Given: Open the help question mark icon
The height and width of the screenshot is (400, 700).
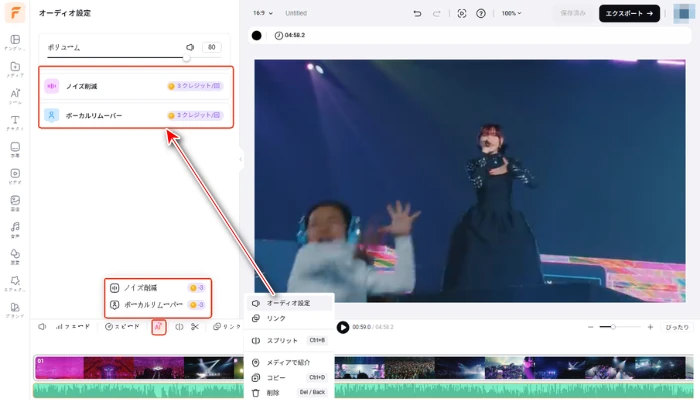Looking at the screenshot, I should coord(481,14).
